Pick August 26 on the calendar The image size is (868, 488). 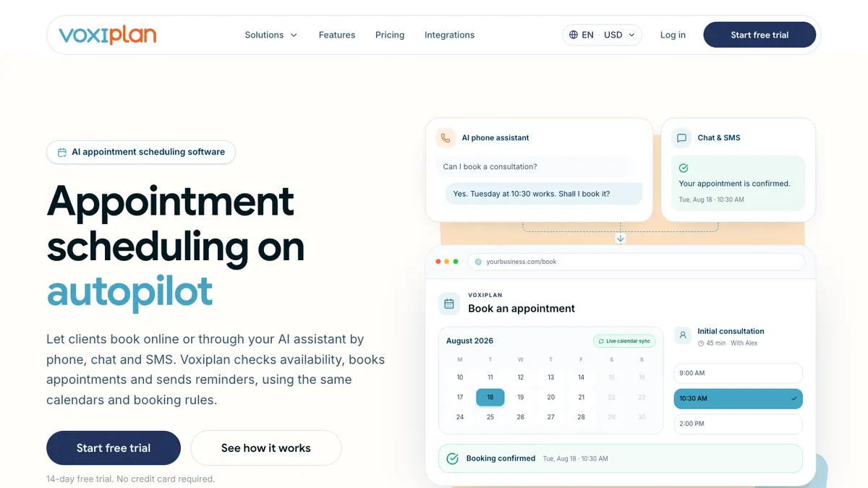tap(521, 417)
